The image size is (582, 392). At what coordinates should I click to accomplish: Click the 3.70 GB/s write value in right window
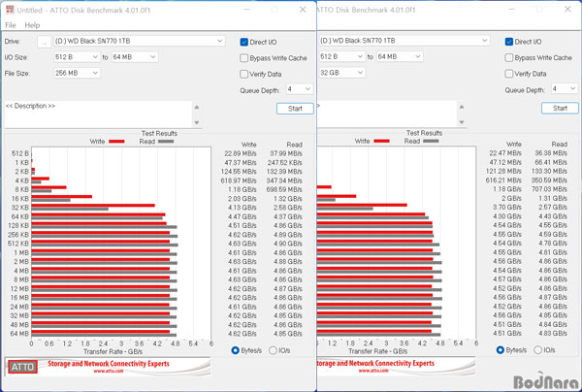pos(507,207)
